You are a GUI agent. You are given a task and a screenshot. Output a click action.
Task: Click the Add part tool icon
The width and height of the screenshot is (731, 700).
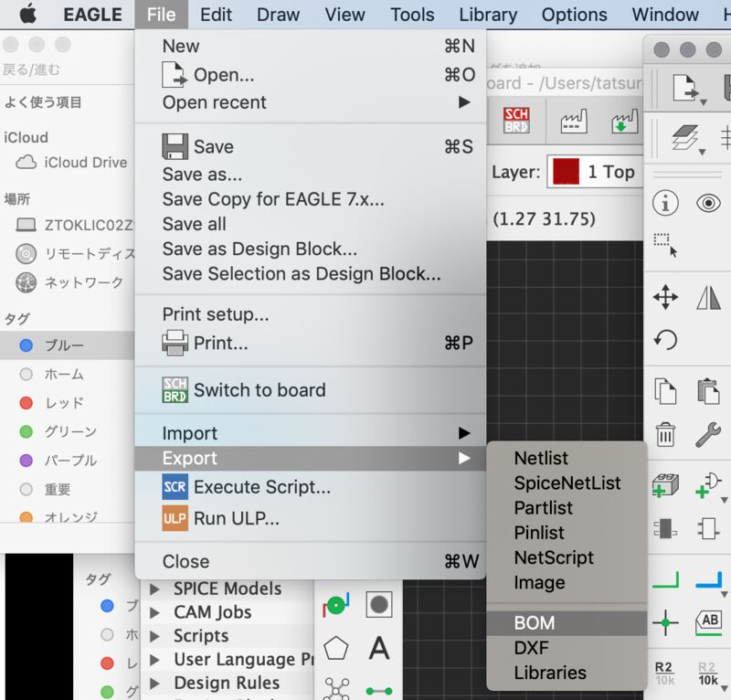[x=665, y=485]
